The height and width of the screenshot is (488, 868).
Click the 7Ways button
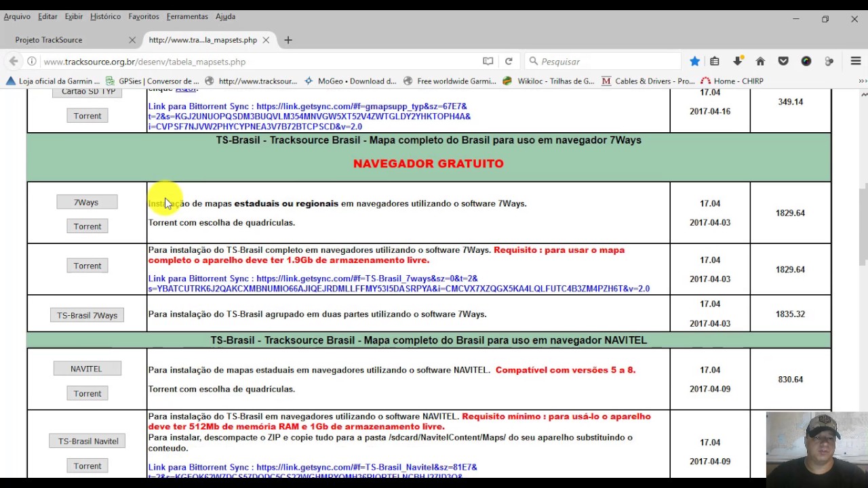point(86,202)
